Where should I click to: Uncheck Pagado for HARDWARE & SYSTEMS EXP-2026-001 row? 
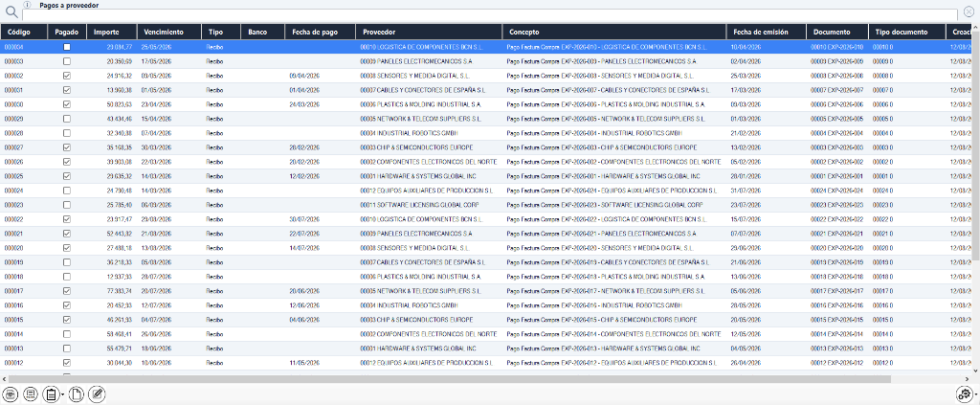click(67, 176)
